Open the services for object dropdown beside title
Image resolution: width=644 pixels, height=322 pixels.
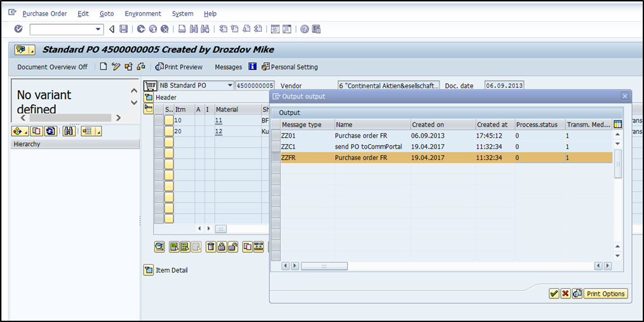(25, 50)
